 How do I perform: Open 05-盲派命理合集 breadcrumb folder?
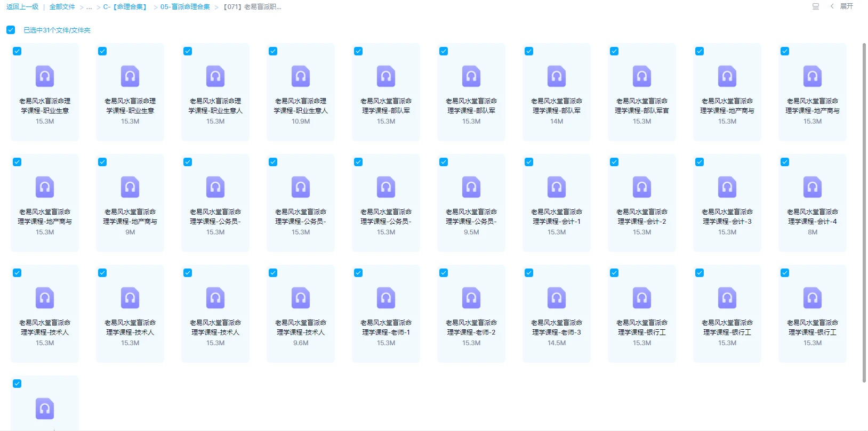pyautogui.click(x=185, y=7)
